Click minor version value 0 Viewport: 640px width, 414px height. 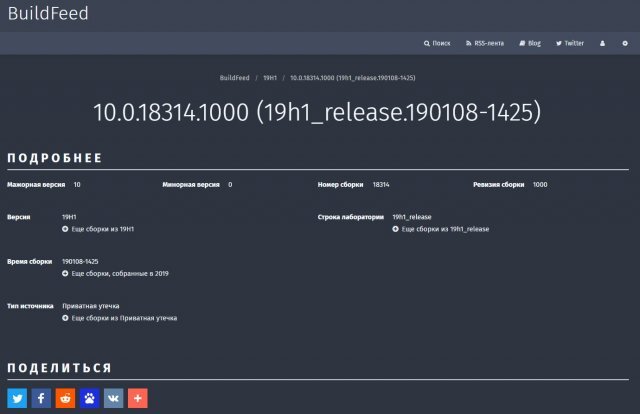[230, 185]
